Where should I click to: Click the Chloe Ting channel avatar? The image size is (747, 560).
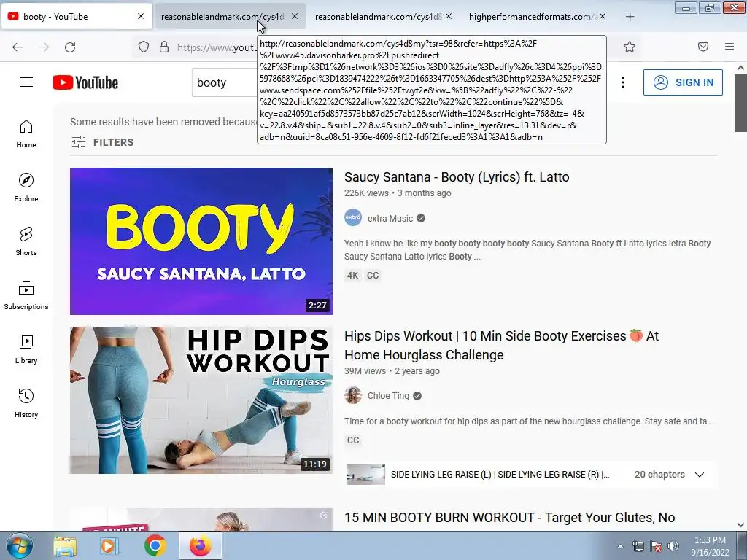click(353, 396)
